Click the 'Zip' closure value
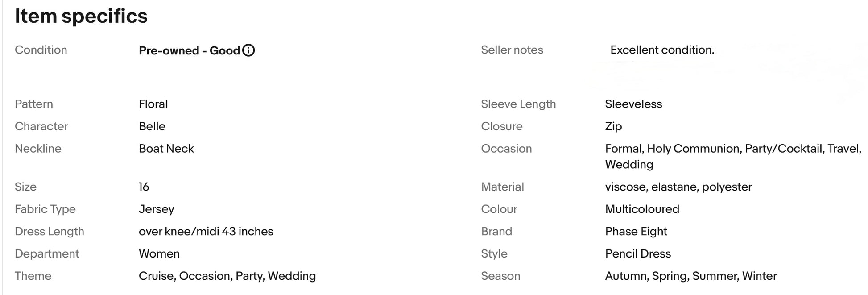868x295 pixels. point(613,126)
